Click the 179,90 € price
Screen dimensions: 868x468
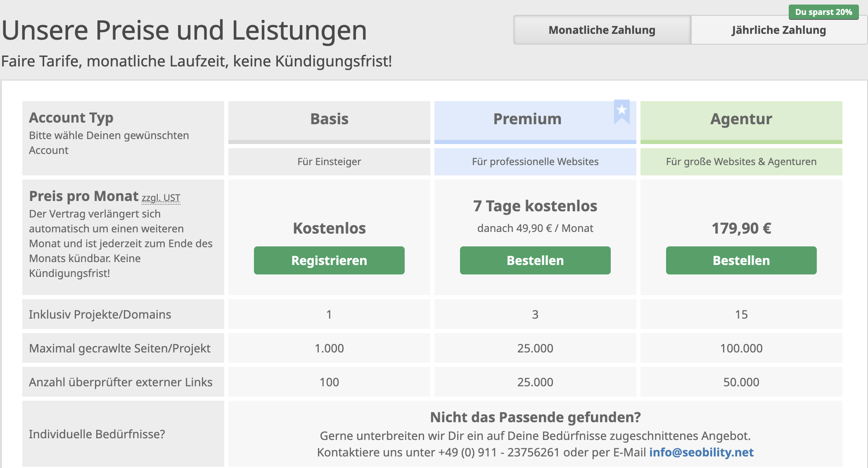(741, 228)
